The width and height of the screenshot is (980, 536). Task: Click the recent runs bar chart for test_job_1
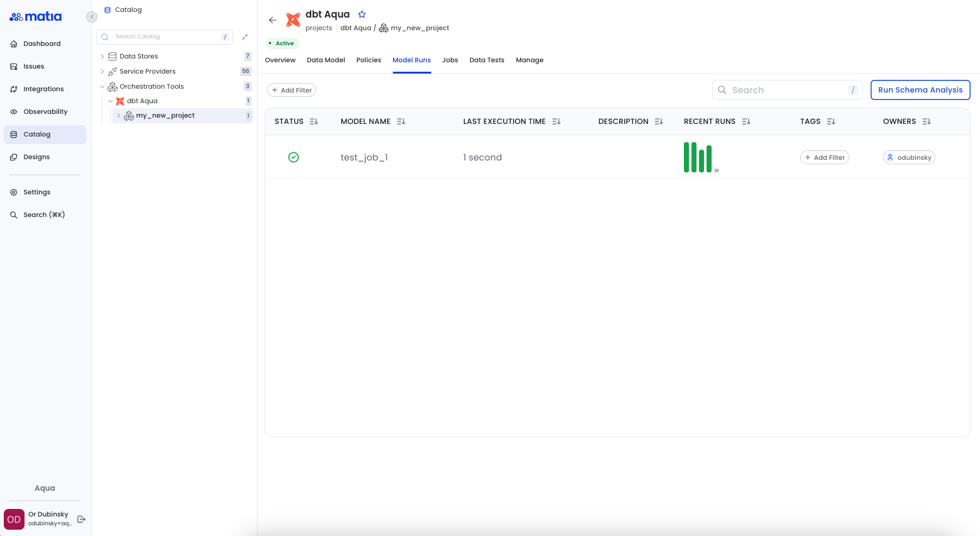point(701,157)
